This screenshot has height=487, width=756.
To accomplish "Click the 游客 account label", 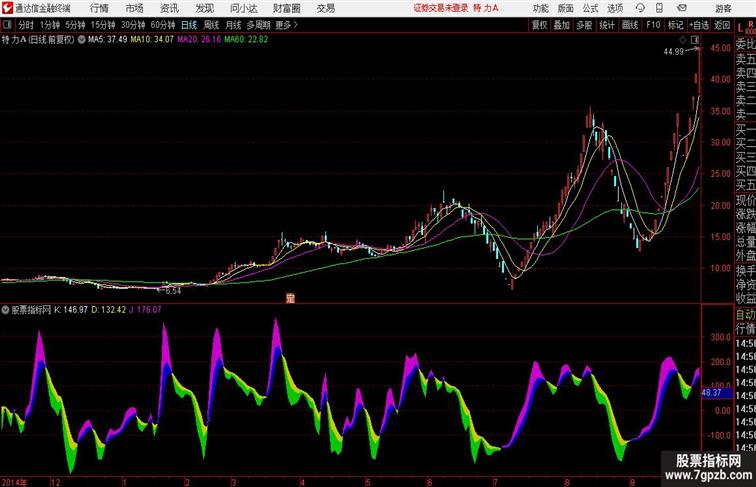I will [723, 8].
